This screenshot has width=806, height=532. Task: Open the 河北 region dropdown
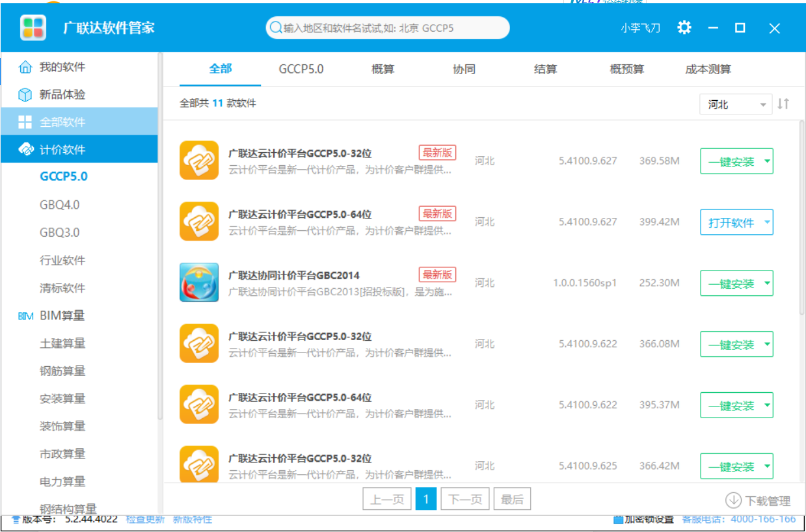pyautogui.click(x=736, y=104)
